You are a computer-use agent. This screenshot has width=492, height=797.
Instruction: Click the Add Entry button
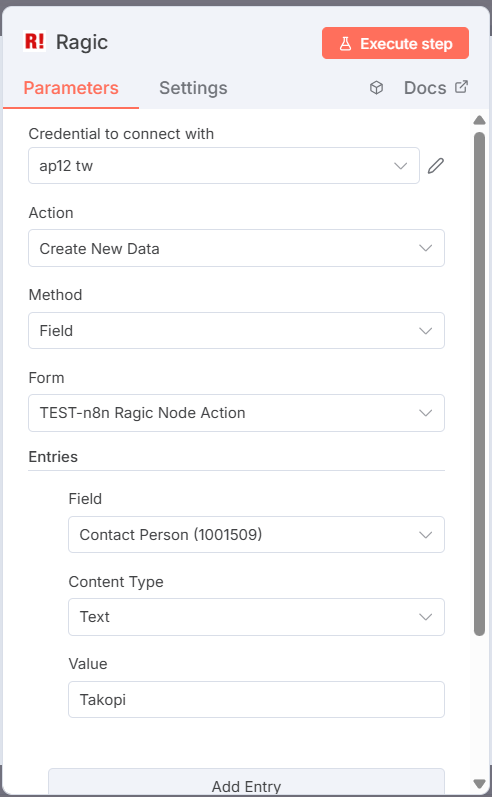click(x=247, y=783)
